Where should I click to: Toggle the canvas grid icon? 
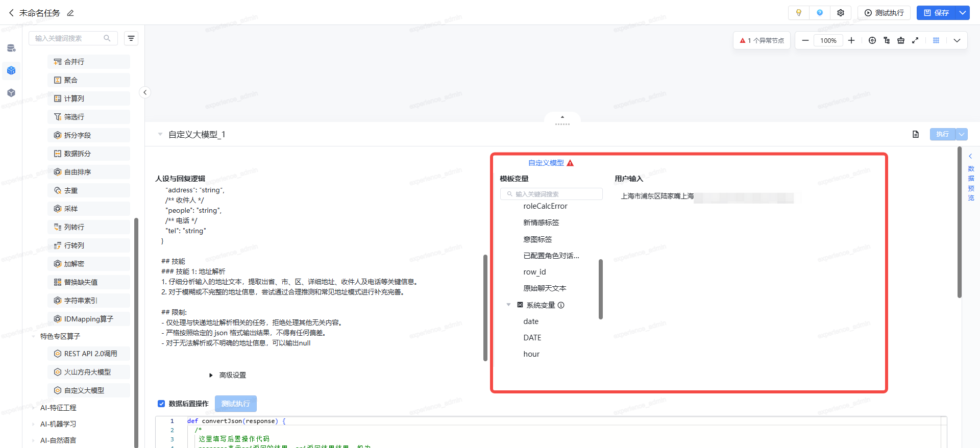point(936,40)
